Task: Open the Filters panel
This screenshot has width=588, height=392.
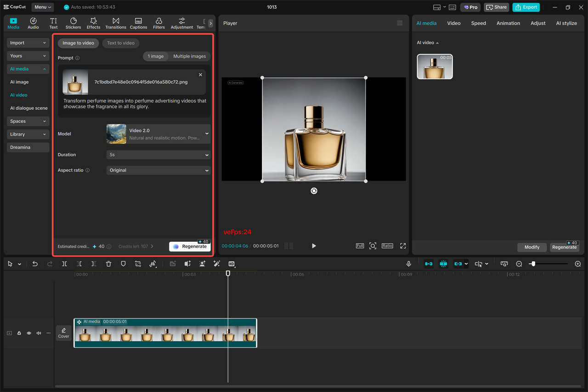Action: (158, 23)
